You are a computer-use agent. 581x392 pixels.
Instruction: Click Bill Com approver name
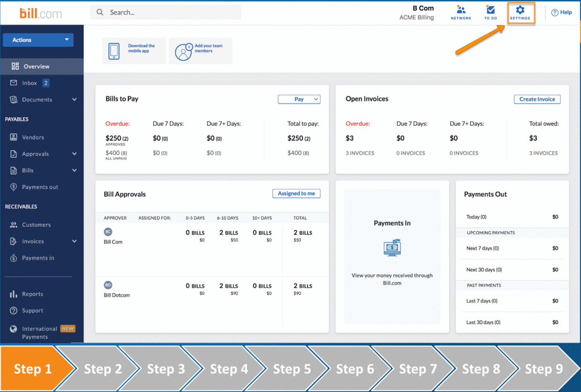click(113, 242)
